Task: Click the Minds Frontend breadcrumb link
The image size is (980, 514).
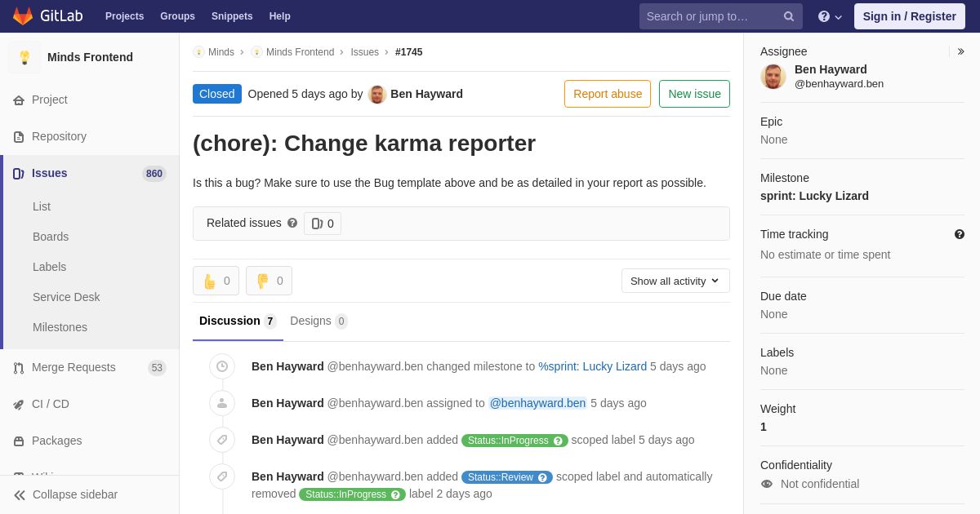Action: [300, 52]
